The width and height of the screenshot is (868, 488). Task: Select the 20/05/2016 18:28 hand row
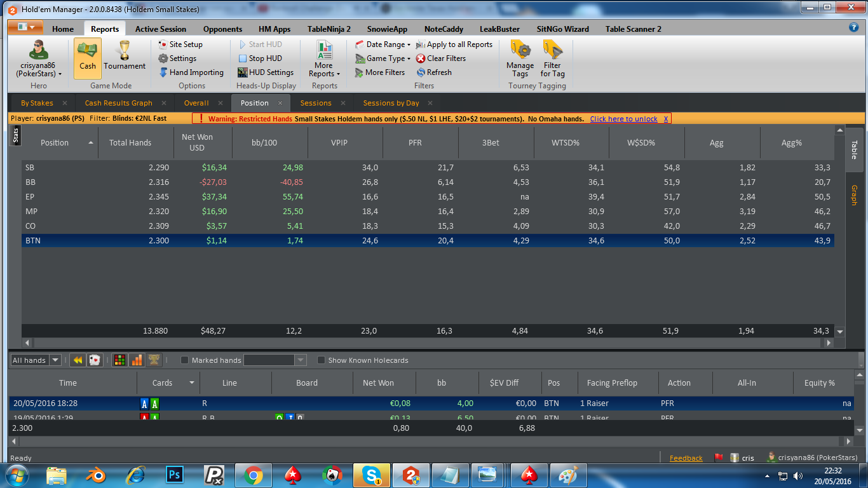tap(431, 403)
